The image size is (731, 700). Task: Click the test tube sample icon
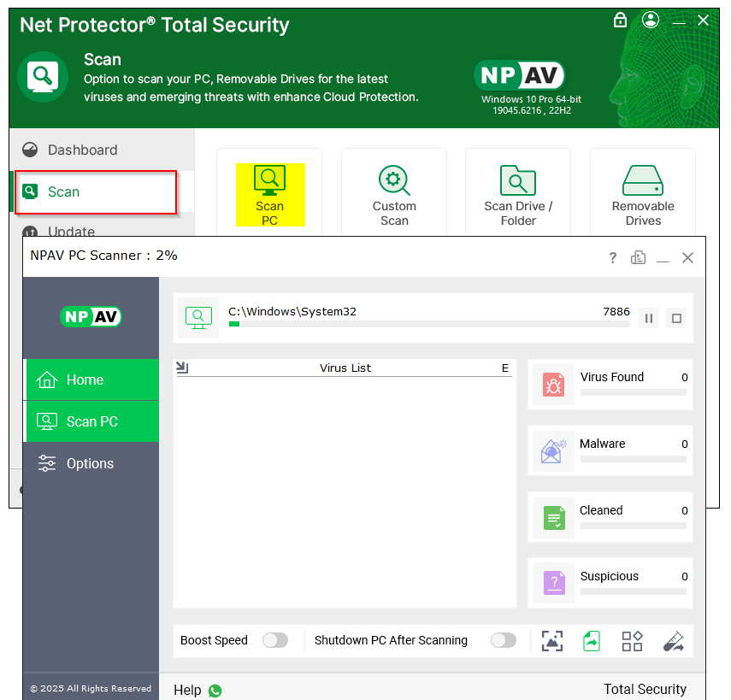tap(673, 641)
